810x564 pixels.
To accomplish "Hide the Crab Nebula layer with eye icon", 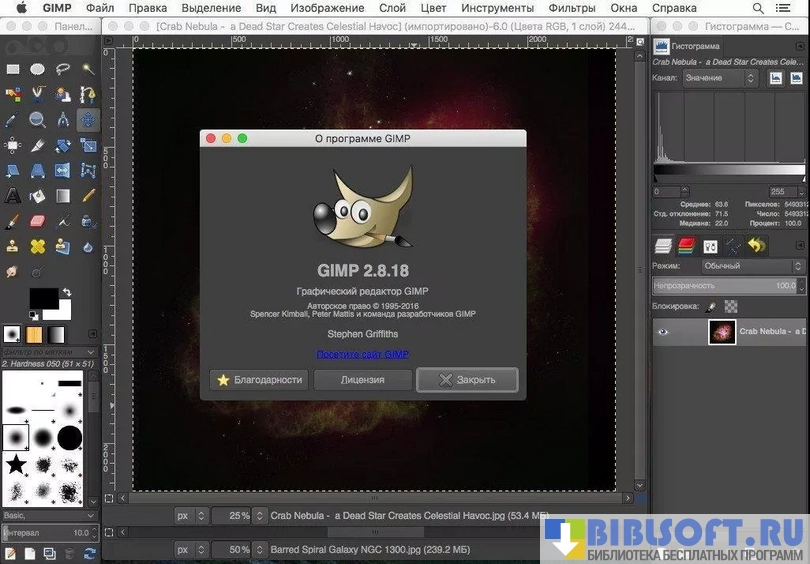I will click(x=663, y=331).
